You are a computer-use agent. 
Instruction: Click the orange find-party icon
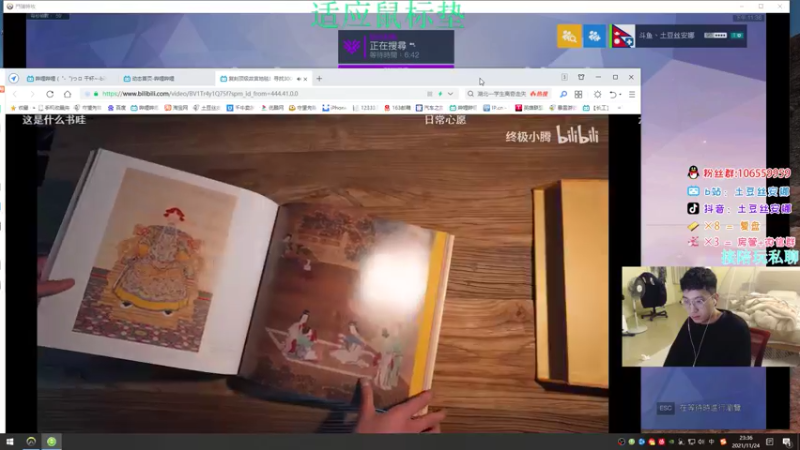[569, 36]
